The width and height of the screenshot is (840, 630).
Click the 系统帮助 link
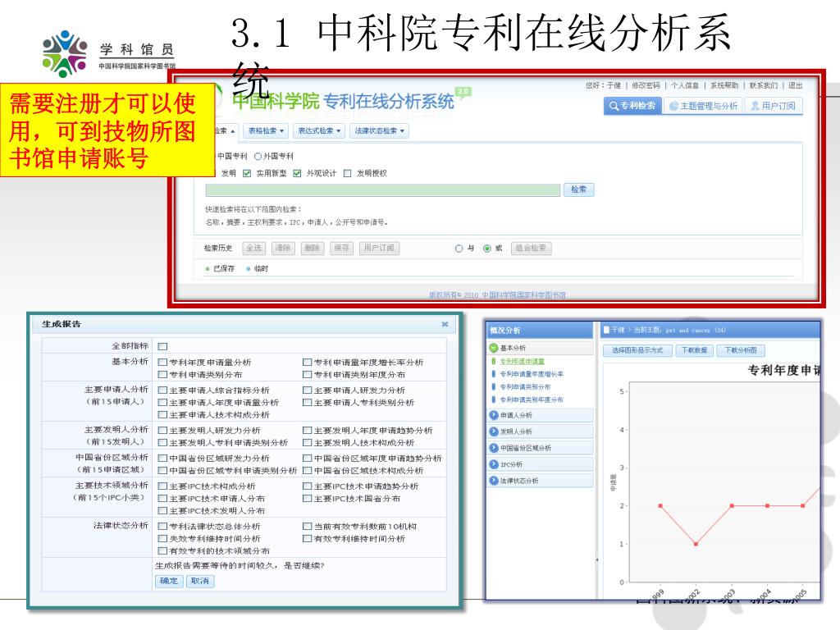click(x=724, y=85)
